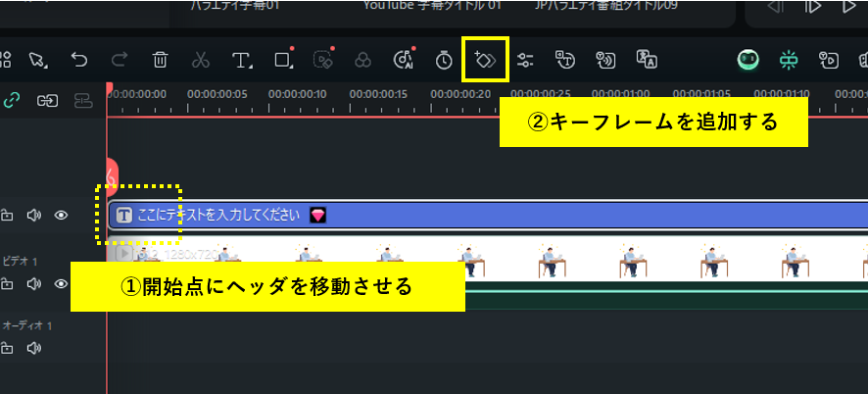Open the color circles tool
868x394 pixels.
coord(363,60)
